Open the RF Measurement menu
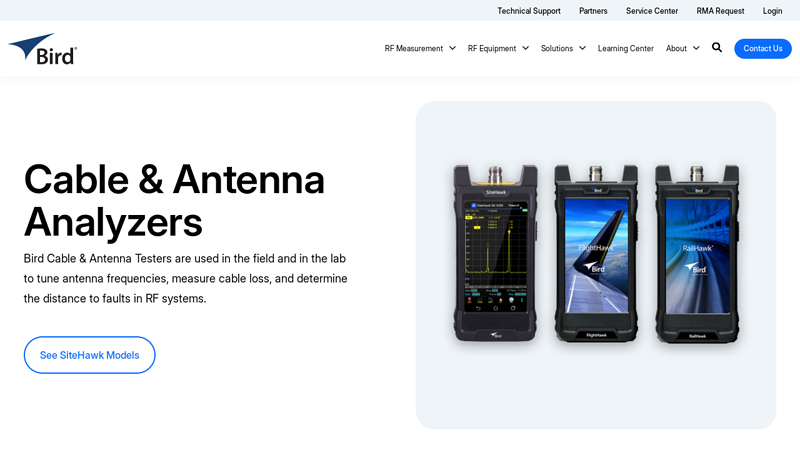The image size is (800, 450). tap(414, 48)
